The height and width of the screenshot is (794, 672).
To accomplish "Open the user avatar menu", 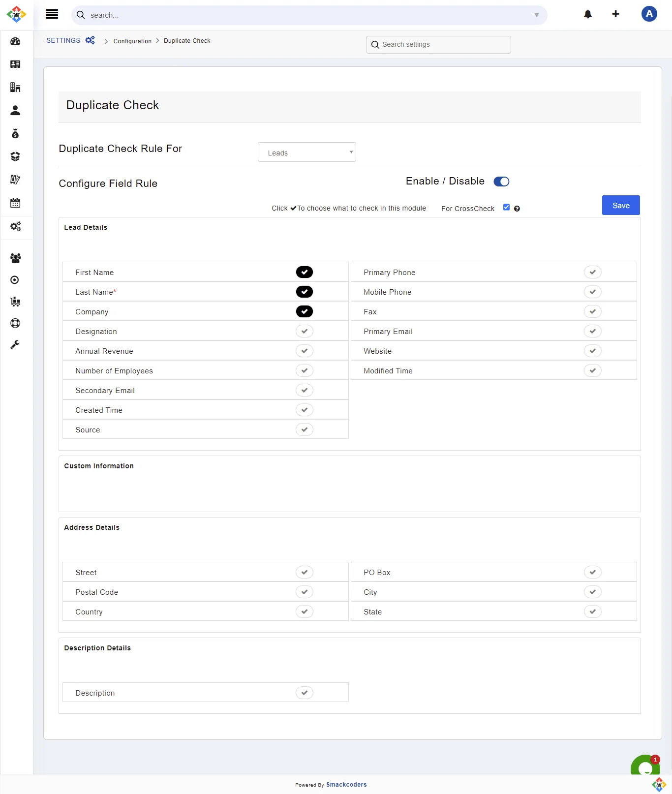I will (649, 14).
